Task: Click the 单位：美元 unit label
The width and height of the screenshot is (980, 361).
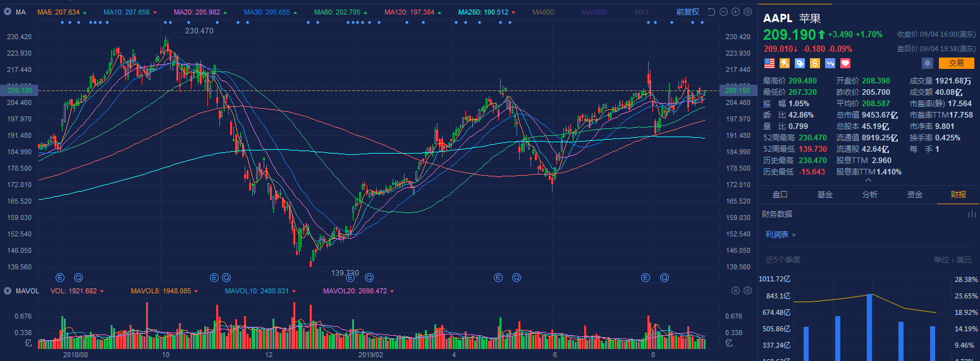Action: tap(953, 260)
